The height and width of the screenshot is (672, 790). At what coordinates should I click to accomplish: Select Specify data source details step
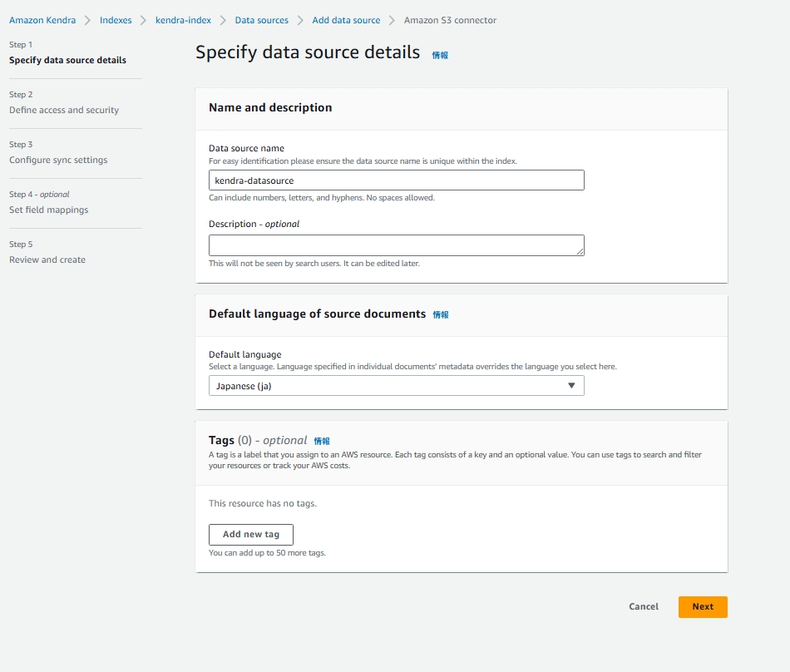click(67, 60)
